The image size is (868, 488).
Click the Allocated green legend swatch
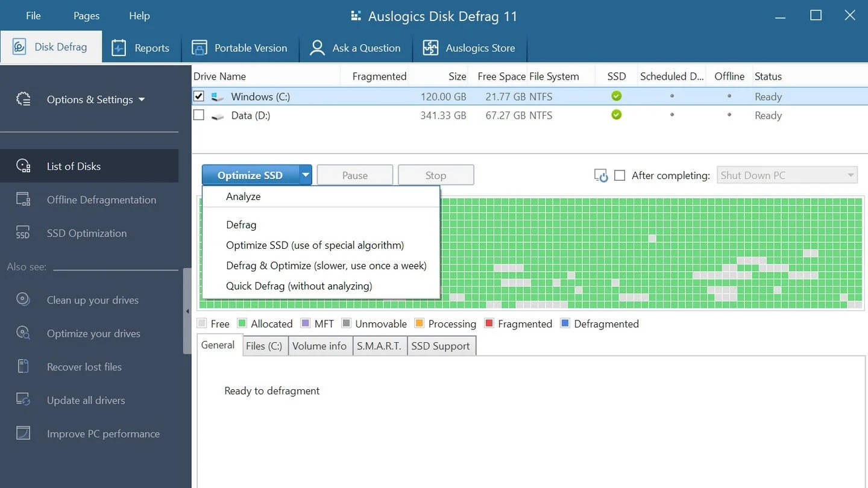pyautogui.click(x=242, y=324)
